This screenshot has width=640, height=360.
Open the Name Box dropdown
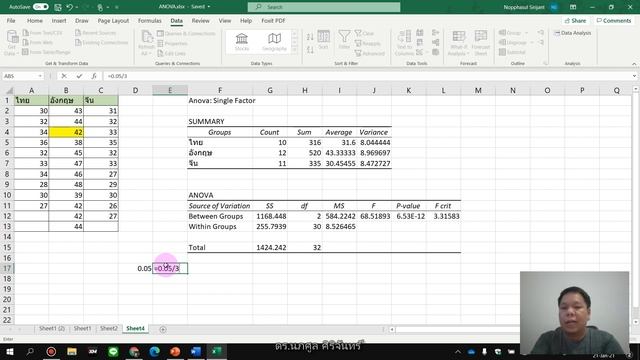click(x=40, y=76)
